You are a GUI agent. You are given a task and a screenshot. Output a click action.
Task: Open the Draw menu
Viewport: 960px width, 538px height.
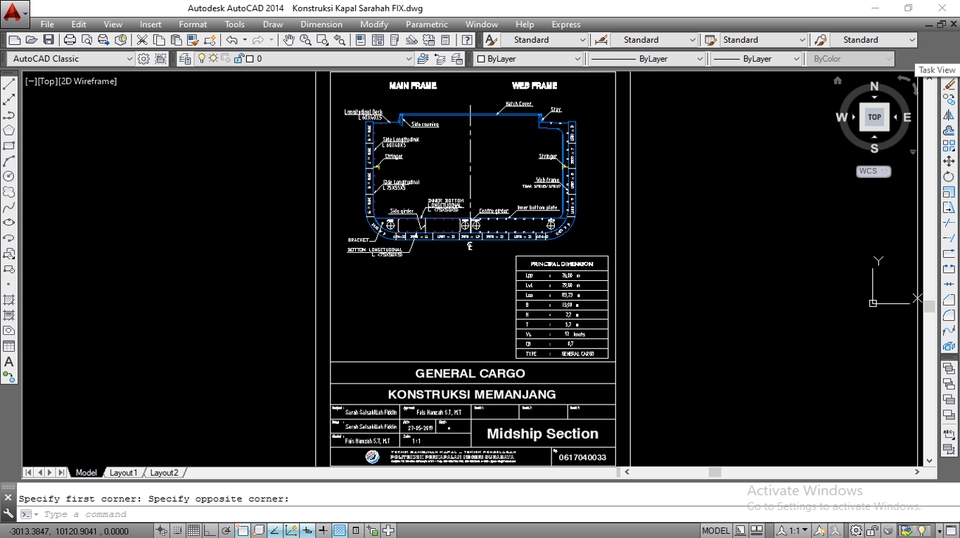pyautogui.click(x=272, y=24)
